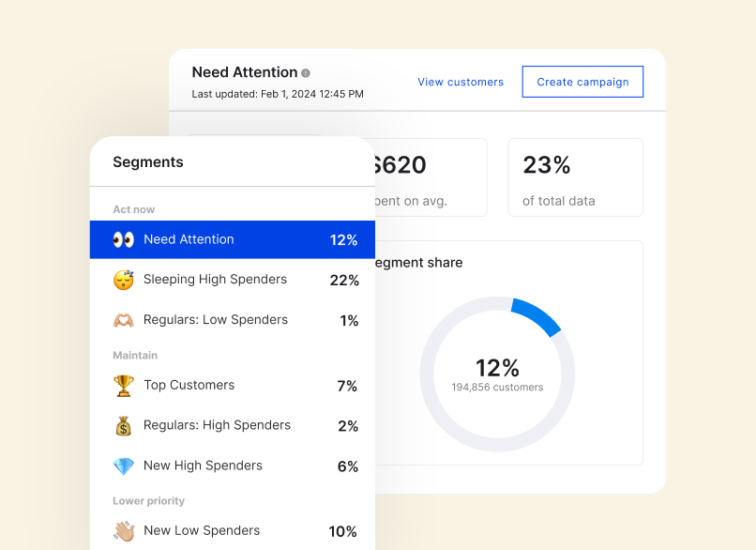Click the eyes emoji icon for Need Attention
Screen dimensions: 756x550
(x=124, y=239)
